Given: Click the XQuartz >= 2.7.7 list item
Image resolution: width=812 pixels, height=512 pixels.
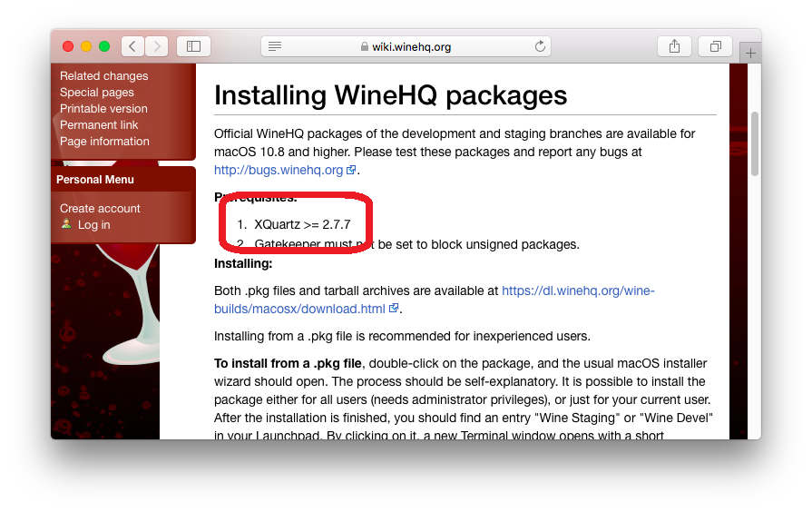Looking at the screenshot, I should coord(302,224).
